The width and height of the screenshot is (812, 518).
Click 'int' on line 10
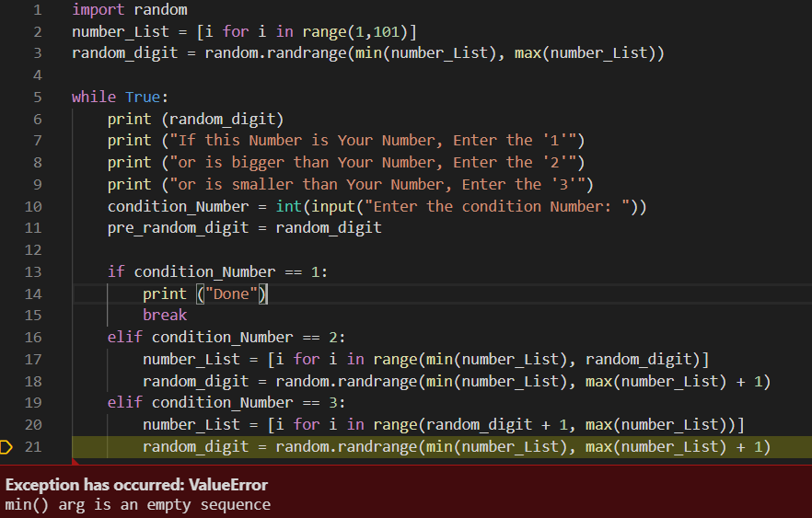coord(288,207)
